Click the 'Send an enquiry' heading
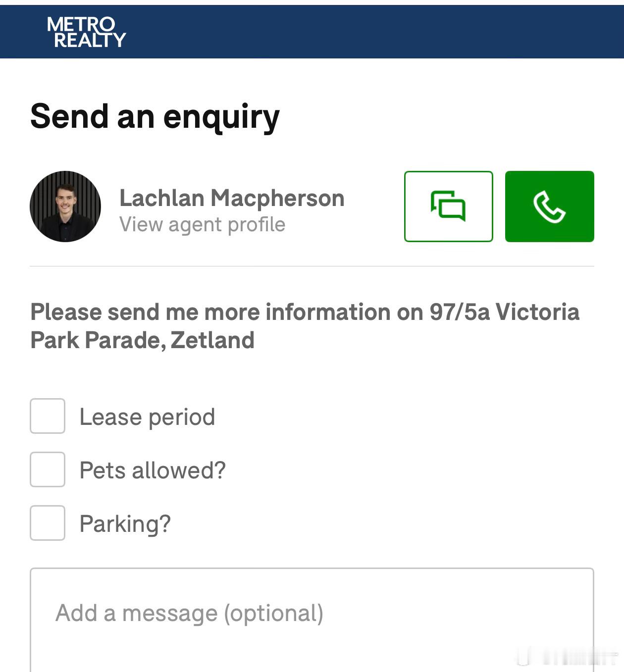This screenshot has height=672, width=624. 155,116
